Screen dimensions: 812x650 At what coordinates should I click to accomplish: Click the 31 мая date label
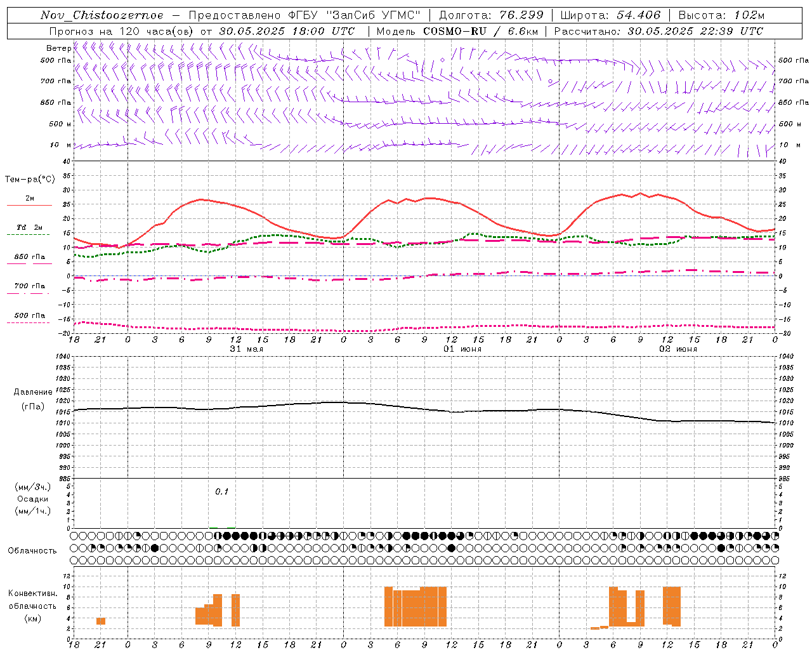[x=247, y=349]
